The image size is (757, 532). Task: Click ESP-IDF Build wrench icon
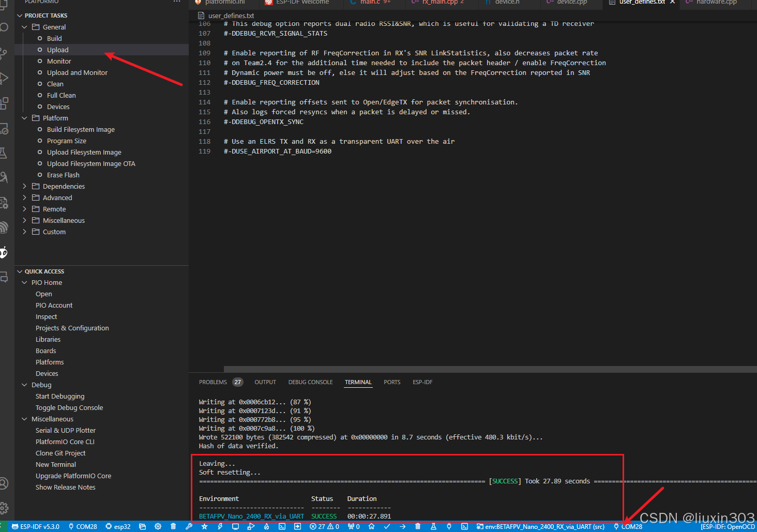click(189, 526)
